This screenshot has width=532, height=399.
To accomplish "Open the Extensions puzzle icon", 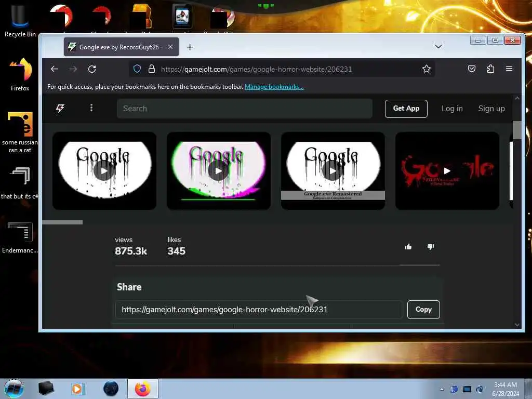I will point(490,69).
